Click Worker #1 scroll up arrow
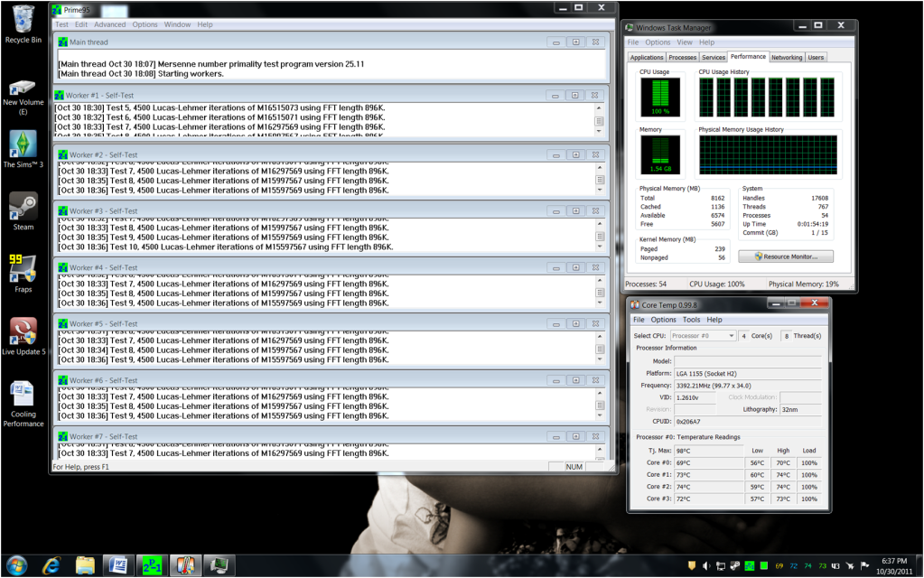 tap(599, 108)
